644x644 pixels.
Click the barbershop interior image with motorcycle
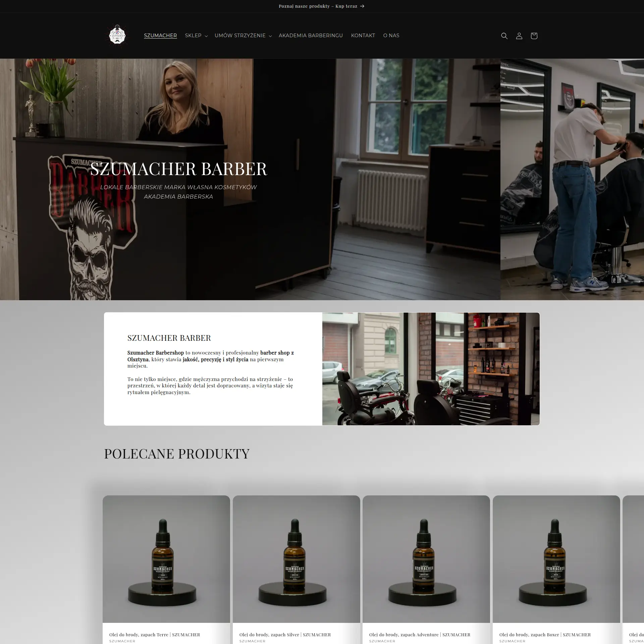tap(431, 369)
